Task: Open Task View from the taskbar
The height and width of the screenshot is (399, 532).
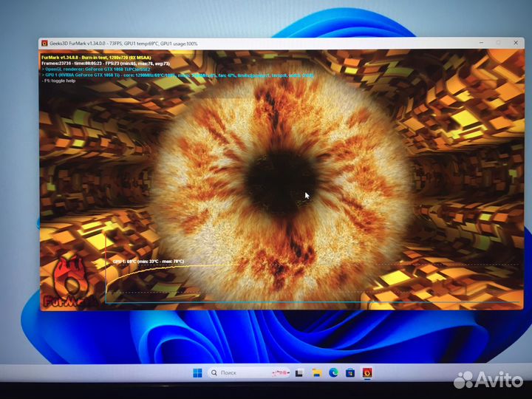Action: point(299,373)
